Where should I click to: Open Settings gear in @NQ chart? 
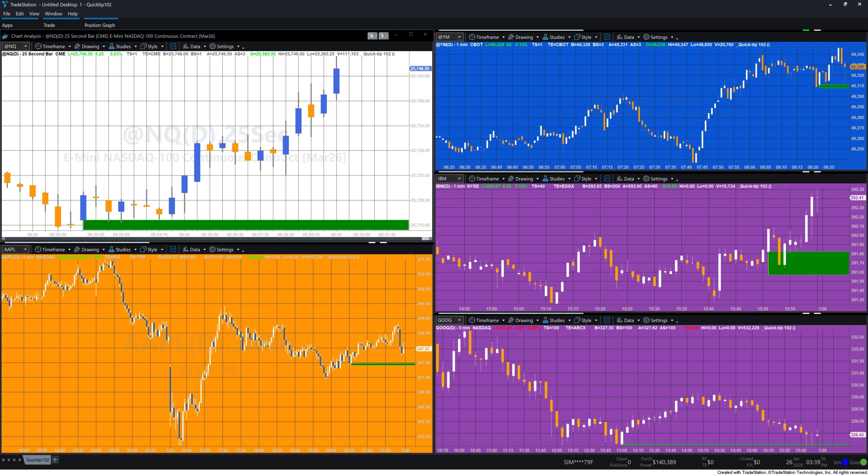[x=213, y=46]
